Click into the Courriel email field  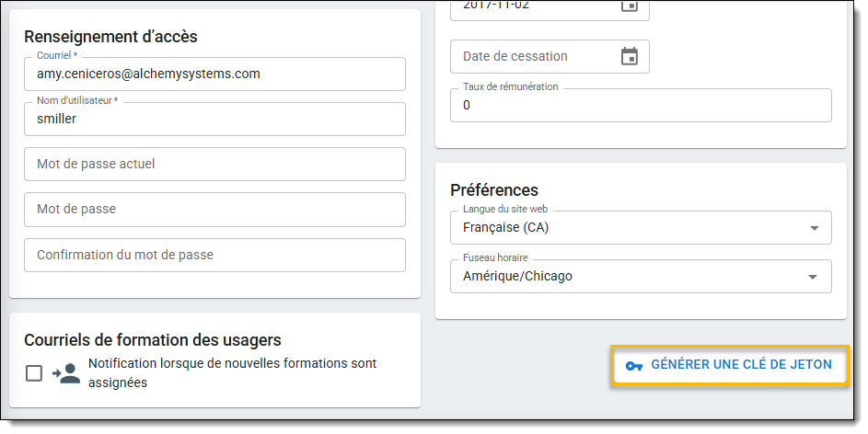pos(214,74)
